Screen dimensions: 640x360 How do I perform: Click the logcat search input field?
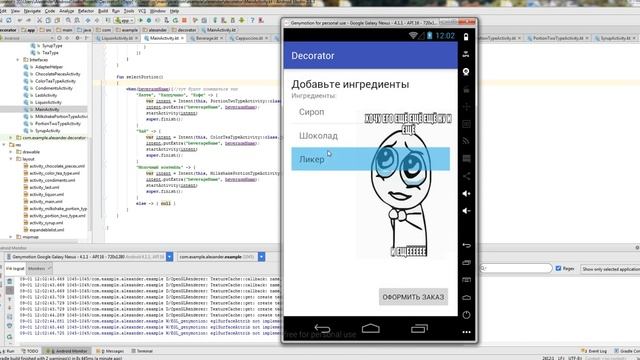pyautogui.click(x=516, y=268)
